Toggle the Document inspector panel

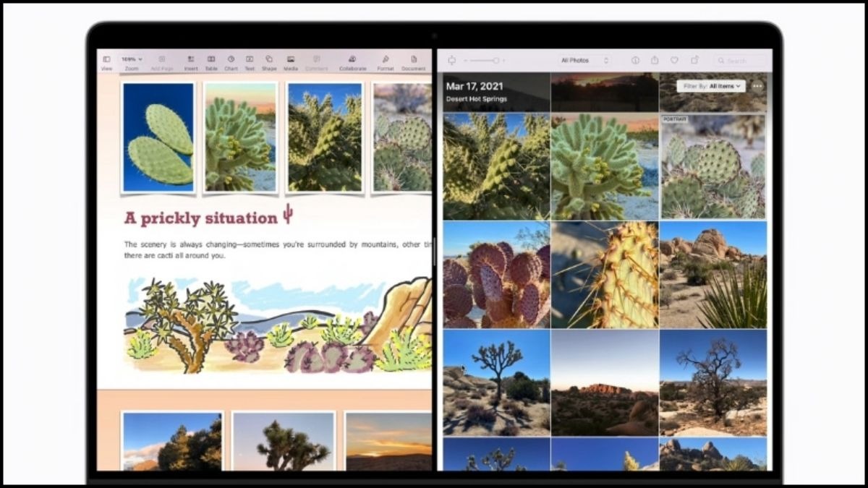414,60
